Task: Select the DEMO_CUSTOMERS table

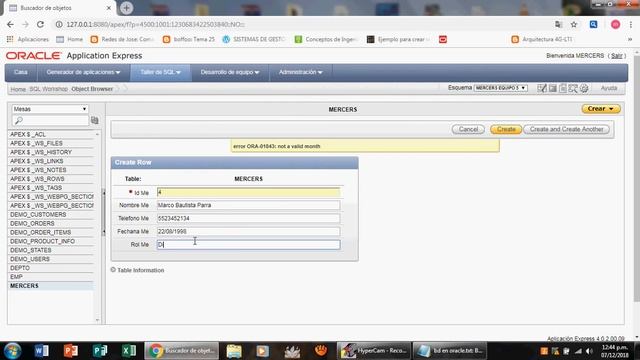Action: click(38, 215)
